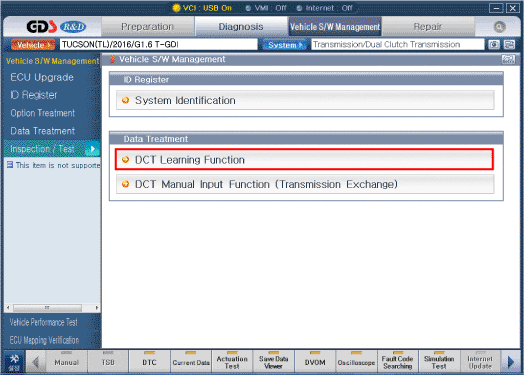The height and width of the screenshot is (375, 524).
Task: Select Data Treatment in sidebar
Action: pyautogui.click(x=43, y=131)
